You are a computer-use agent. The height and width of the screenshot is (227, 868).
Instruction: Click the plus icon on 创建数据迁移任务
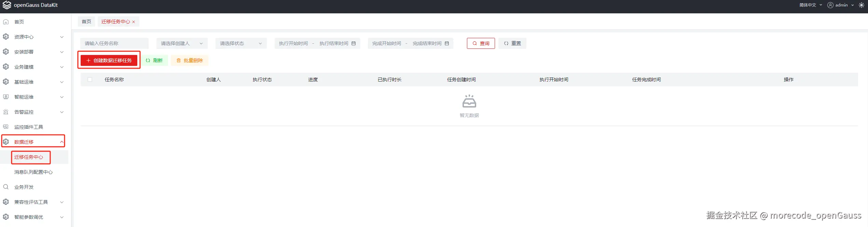pyautogui.click(x=88, y=60)
